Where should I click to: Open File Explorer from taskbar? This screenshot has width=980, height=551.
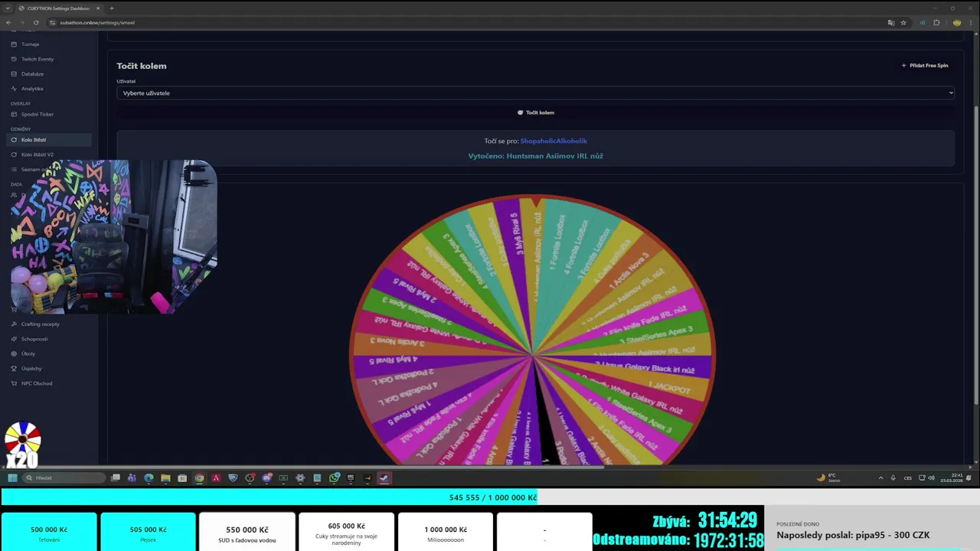pyautogui.click(x=165, y=478)
